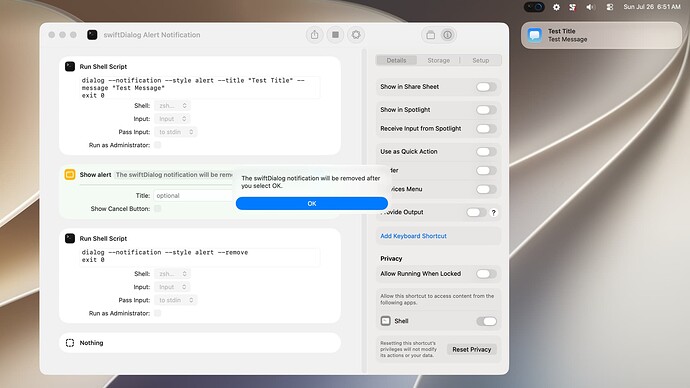
Task: Toggle the Services Menu switch
Action: [486, 190]
